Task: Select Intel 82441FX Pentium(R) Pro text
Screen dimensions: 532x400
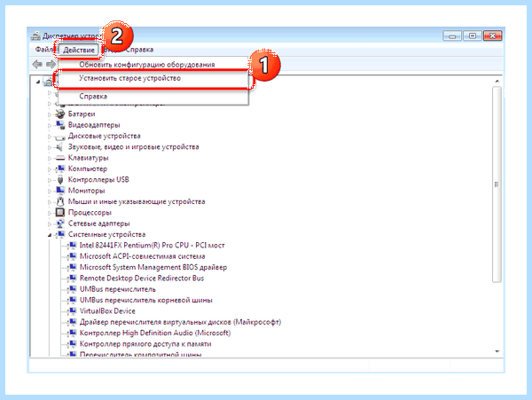Action: coord(152,246)
